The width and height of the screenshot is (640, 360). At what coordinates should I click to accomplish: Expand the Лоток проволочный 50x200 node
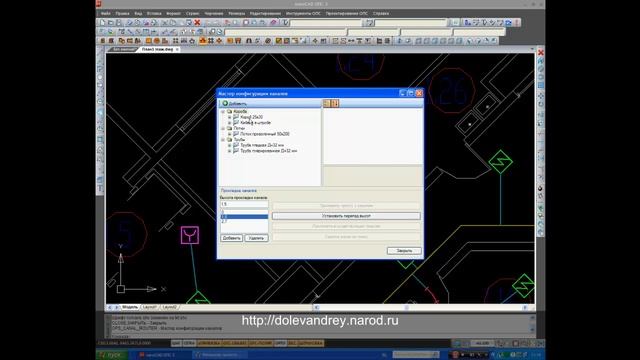click(x=229, y=134)
